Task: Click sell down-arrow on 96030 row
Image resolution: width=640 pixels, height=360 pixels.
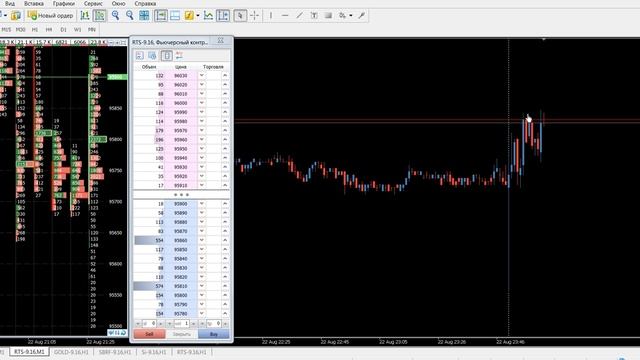Action: pos(202,76)
